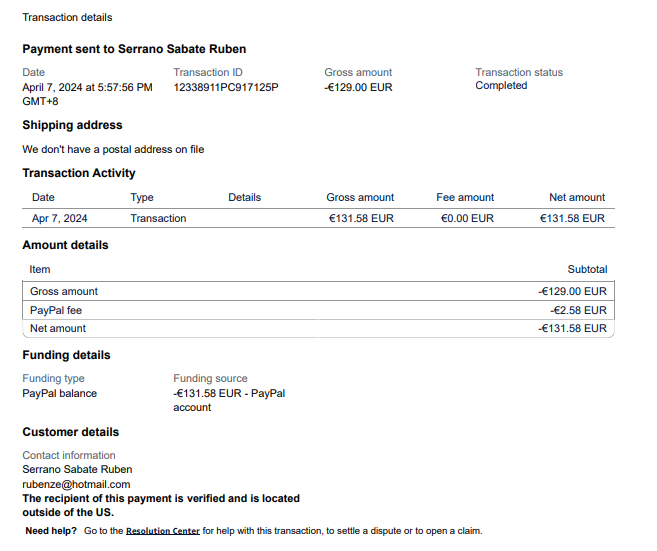The image size is (657, 551).
Task: Click the 'Subtotal' column header
Action: [587, 269]
